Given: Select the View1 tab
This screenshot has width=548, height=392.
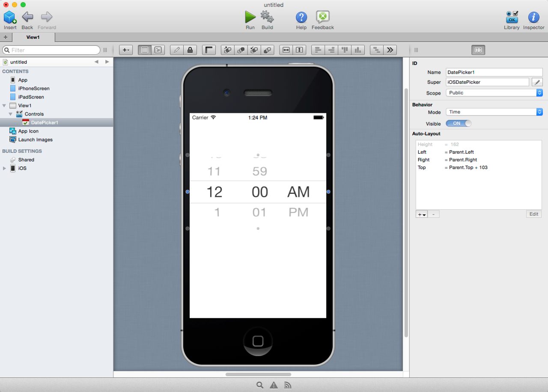Looking at the screenshot, I should [33, 37].
